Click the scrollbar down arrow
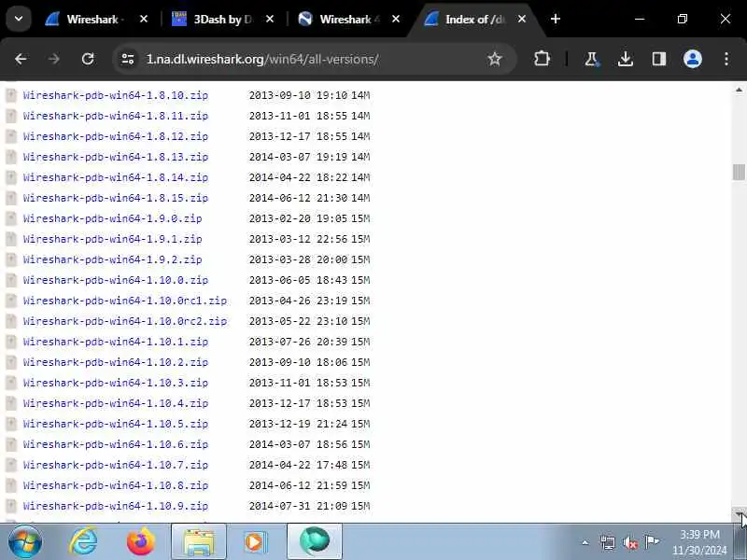The height and width of the screenshot is (560, 747). [739, 514]
